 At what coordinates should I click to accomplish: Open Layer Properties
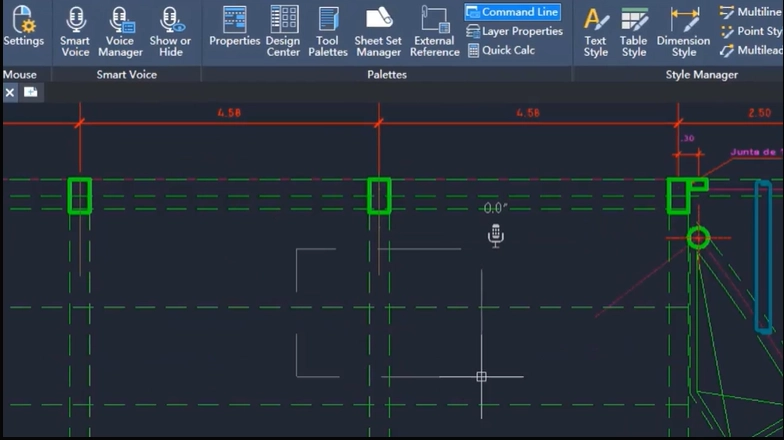(x=514, y=31)
